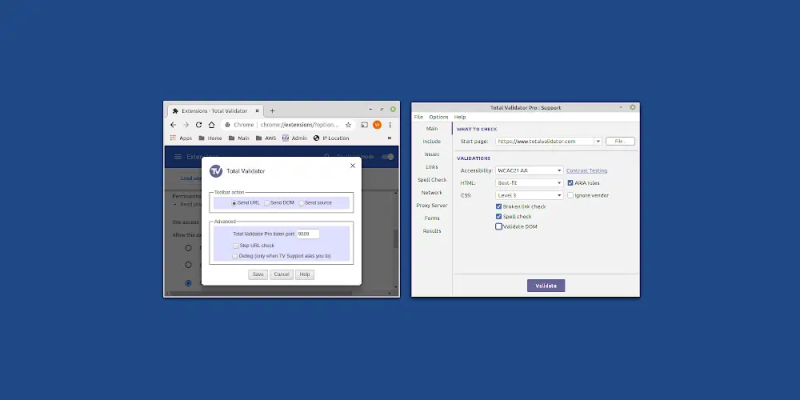Tick the Validate DOM checkbox
This screenshot has height=400, width=800.
tap(498, 227)
